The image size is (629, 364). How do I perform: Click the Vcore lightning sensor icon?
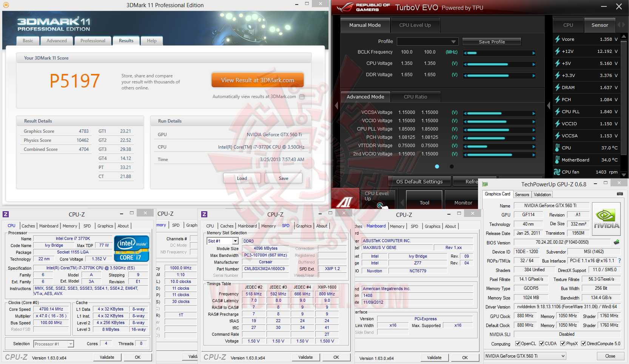click(x=557, y=39)
